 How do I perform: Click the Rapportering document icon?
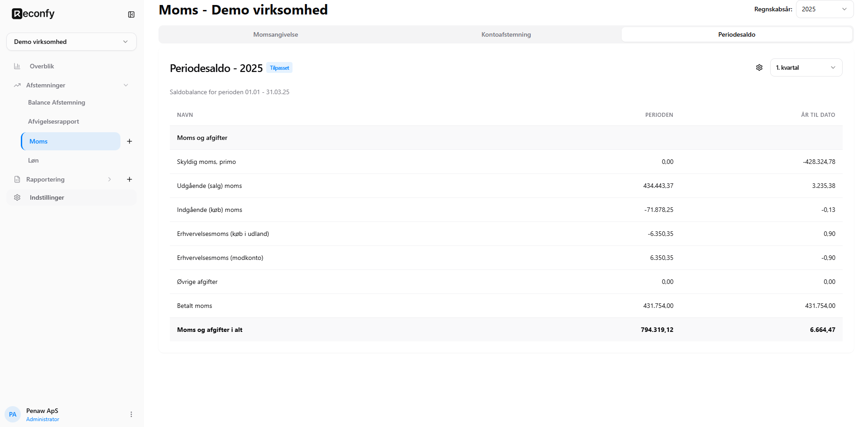point(17,179)
